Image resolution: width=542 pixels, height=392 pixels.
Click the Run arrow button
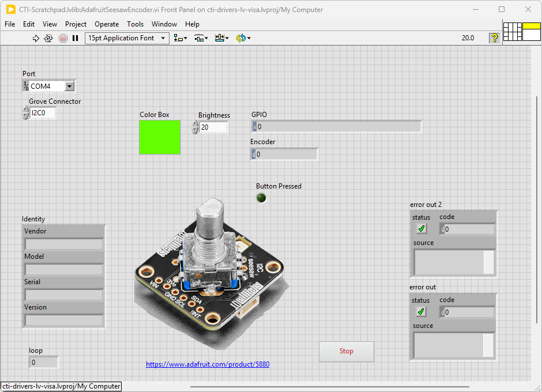coord(36,38)
